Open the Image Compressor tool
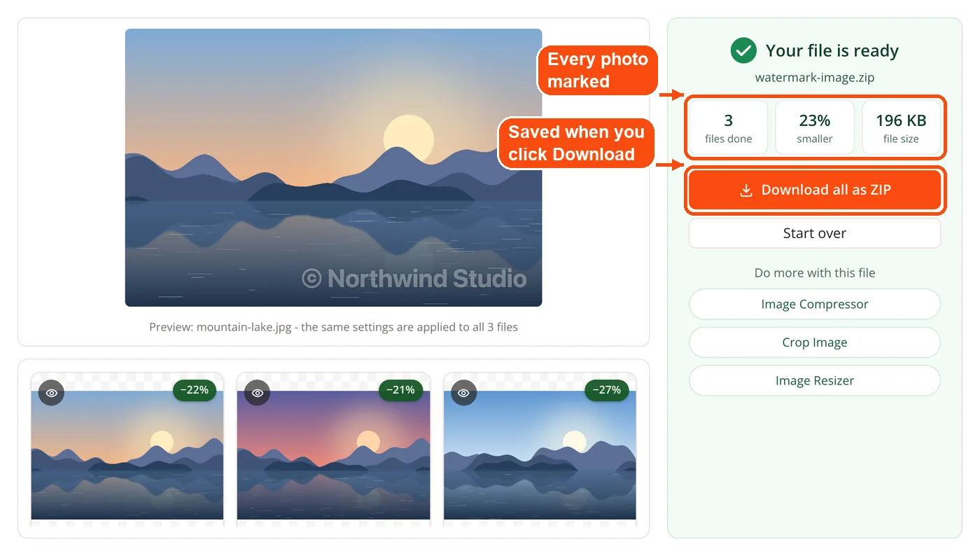The image size is (980, 556). [815, 304]
